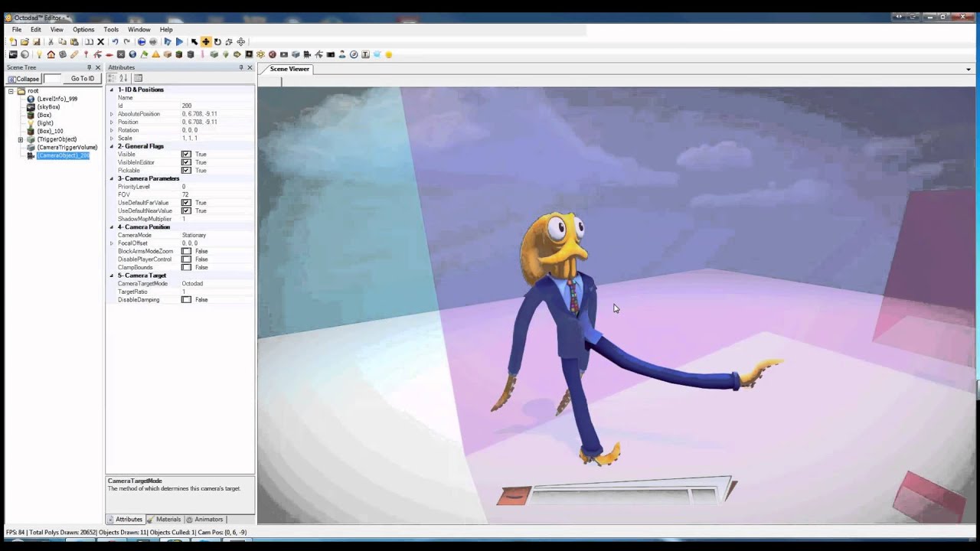Collapse the 3- Camera Parameters section
Viewport: 980px width, 551px height.
coord(111,178)
